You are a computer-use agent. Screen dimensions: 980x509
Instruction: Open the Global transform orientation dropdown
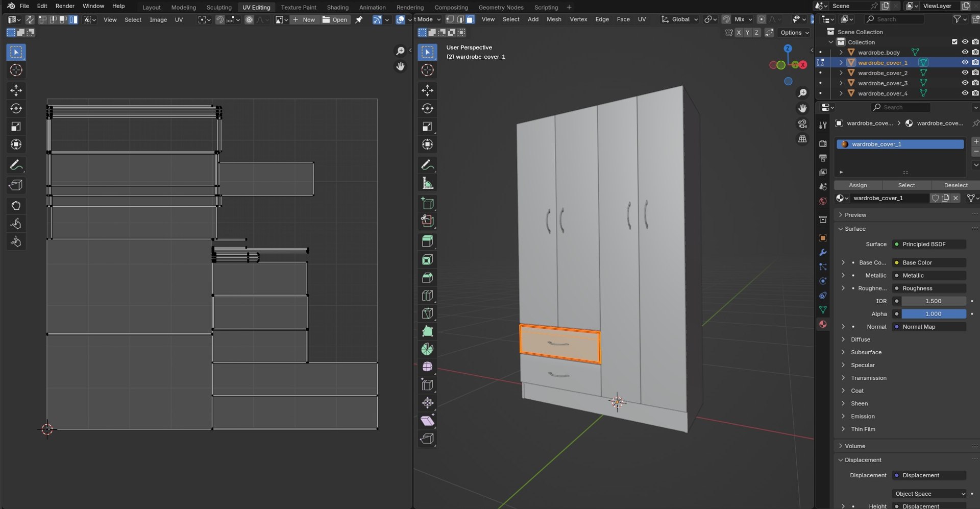point(679,19)
